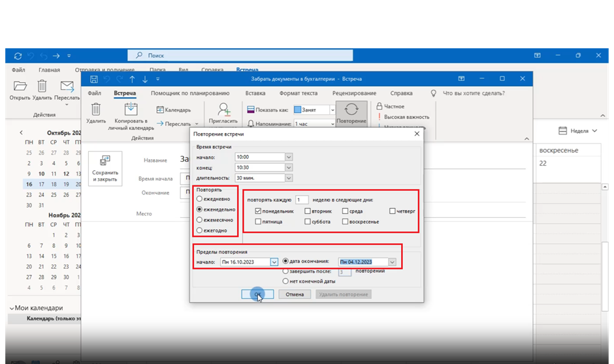Click the Отмена button in recurrence dialog
Image resolution: width=614 pixels, height=364 pixels.
[x=295, y=294]
